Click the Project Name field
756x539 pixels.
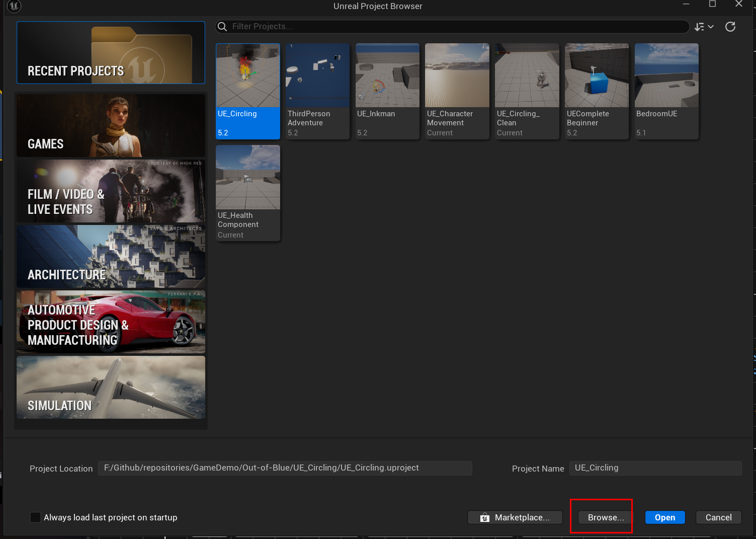[655, 468]
